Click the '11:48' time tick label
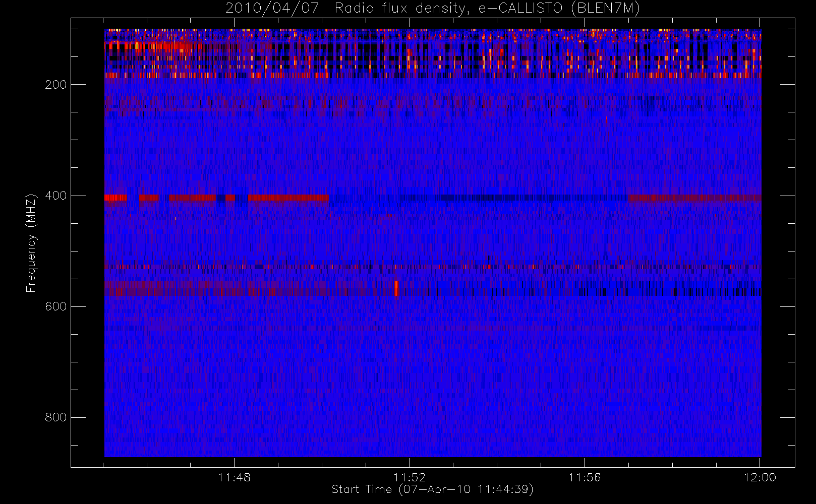 tap(235, 477)
